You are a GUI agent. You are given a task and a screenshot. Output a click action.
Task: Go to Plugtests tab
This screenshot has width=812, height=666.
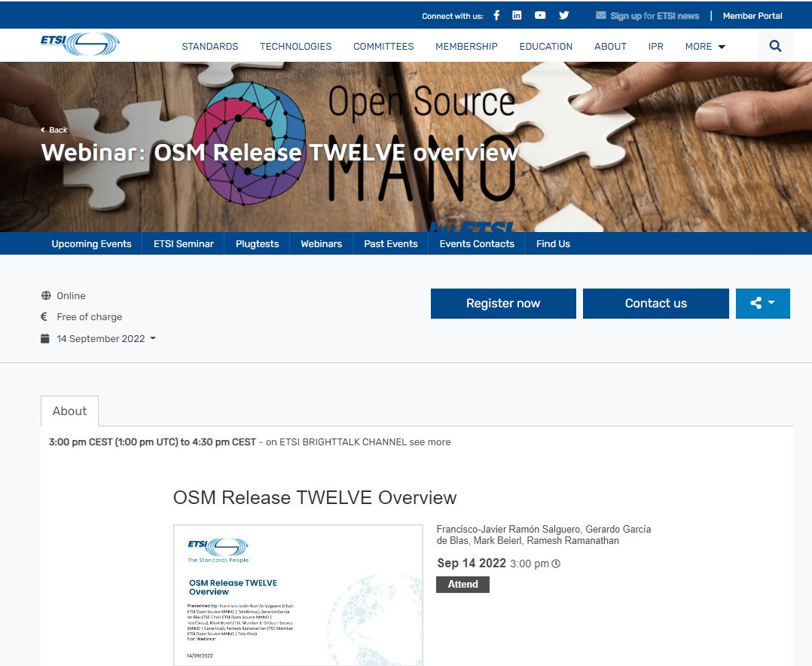257,243
